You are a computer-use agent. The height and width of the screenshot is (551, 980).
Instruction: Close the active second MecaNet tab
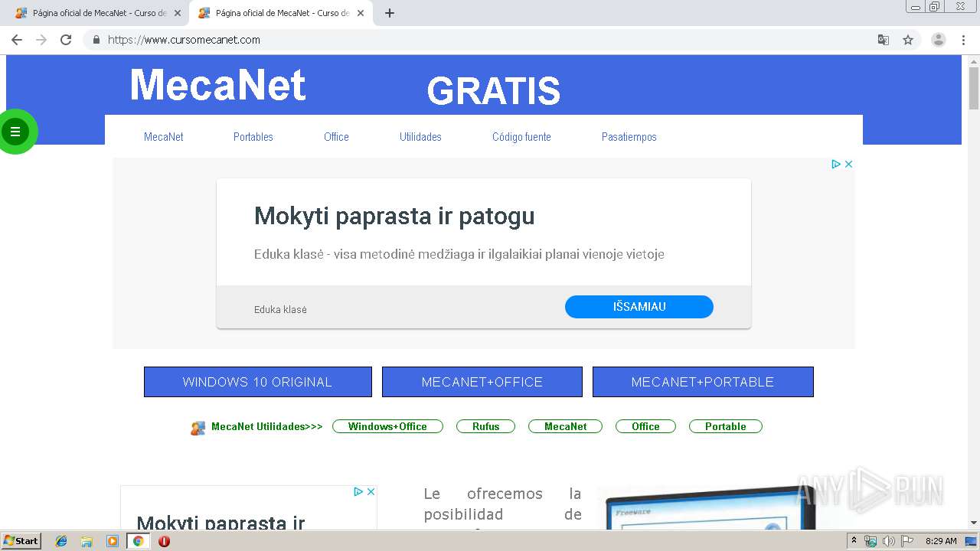[361, 13]
